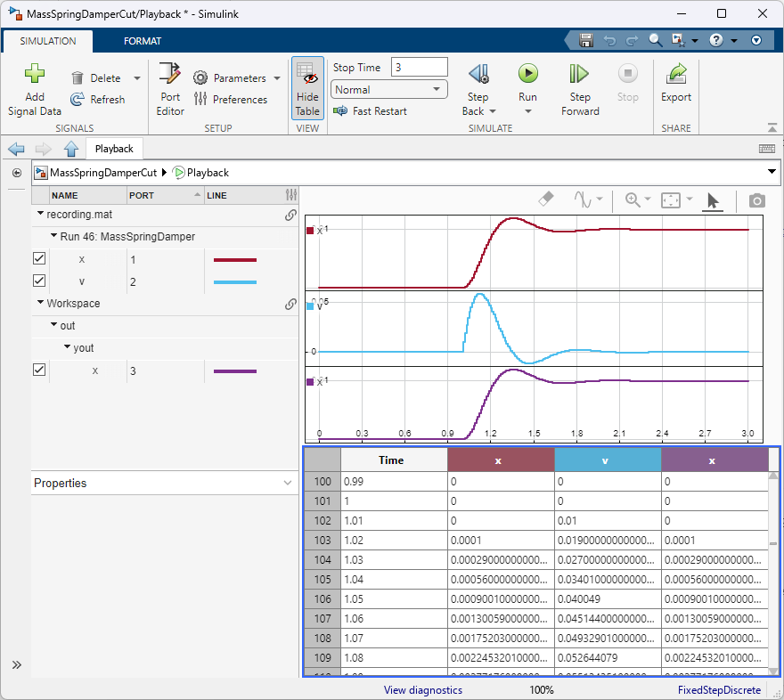The width and height of the screenshot is (784, 700).
Task: Enable Fast Restart
Action: coord(370,111)
